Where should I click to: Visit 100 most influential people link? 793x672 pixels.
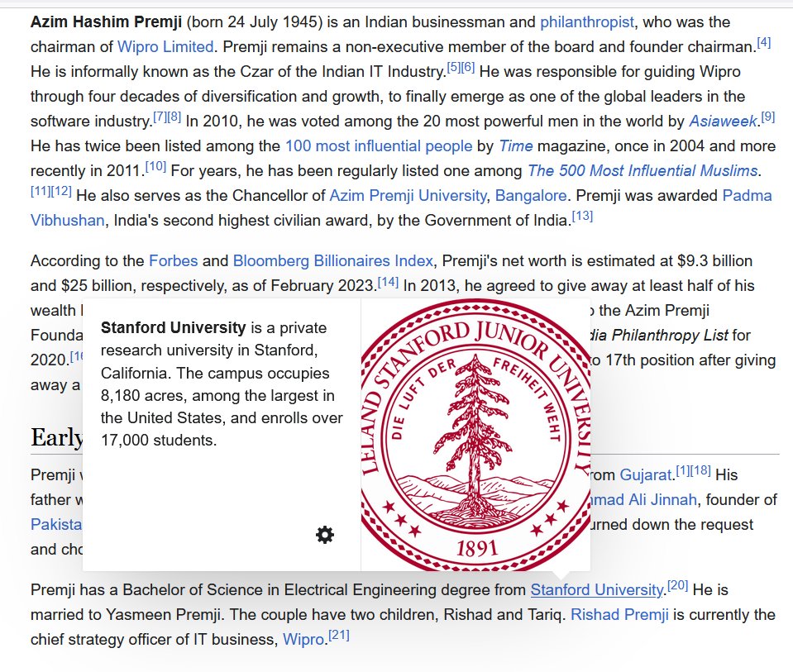coord(379,146)
